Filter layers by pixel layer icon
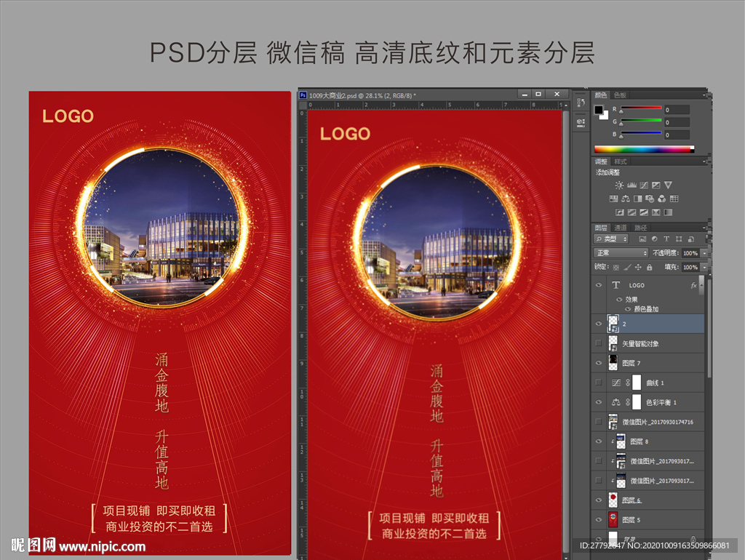The height and width of the screenshot is (560, 745). coord(643,239)
